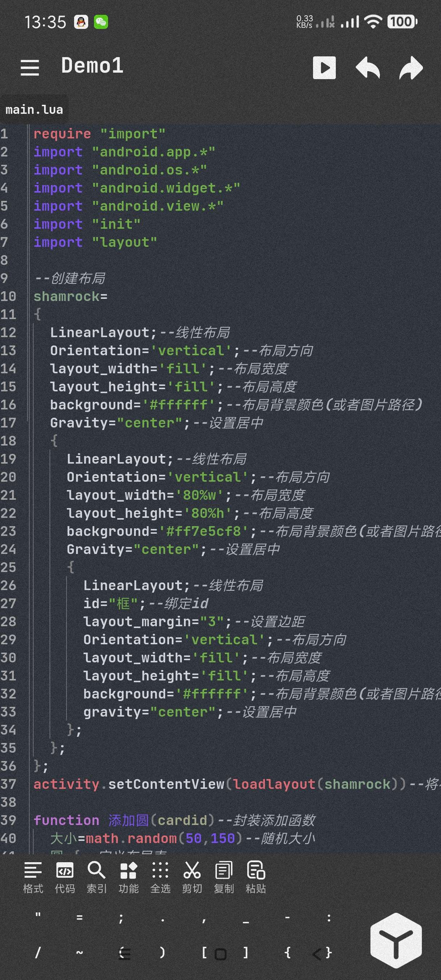Screen dimensions: 441x980
Task: Tap the 复制 copy icon
Action: point(224,878)
